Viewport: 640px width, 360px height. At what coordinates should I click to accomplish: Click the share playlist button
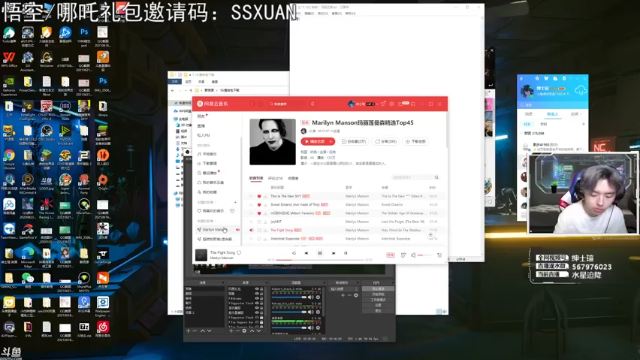[x=386, y=142]
